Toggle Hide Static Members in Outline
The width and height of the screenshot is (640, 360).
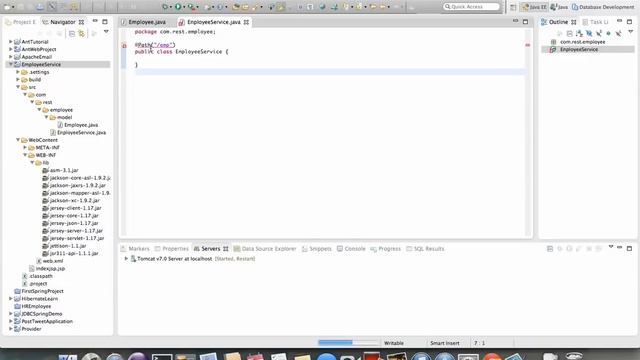click(599, 33)
